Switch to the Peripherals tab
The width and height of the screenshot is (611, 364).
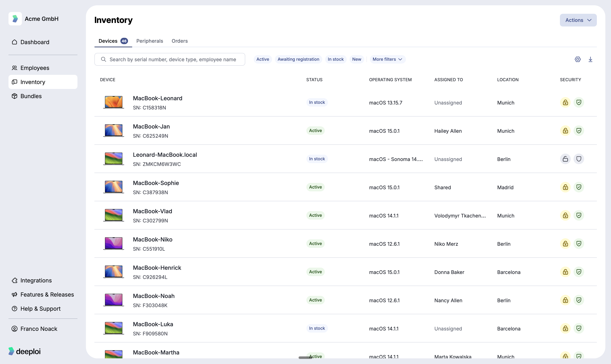[150, 41]
